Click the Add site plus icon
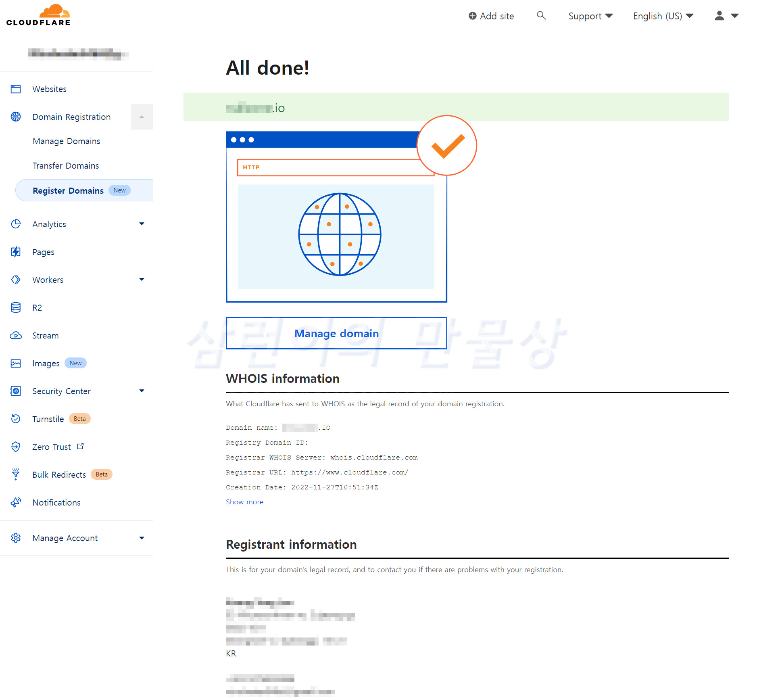This screenshot has width=759, height=700. pyautogui.click(x=472, y=16)
